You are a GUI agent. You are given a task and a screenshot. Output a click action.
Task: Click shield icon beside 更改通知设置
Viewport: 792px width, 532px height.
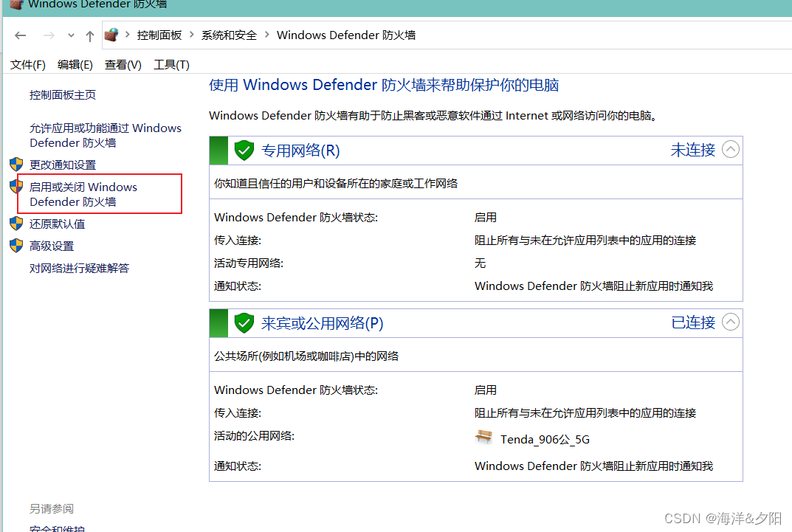(16, 164)
